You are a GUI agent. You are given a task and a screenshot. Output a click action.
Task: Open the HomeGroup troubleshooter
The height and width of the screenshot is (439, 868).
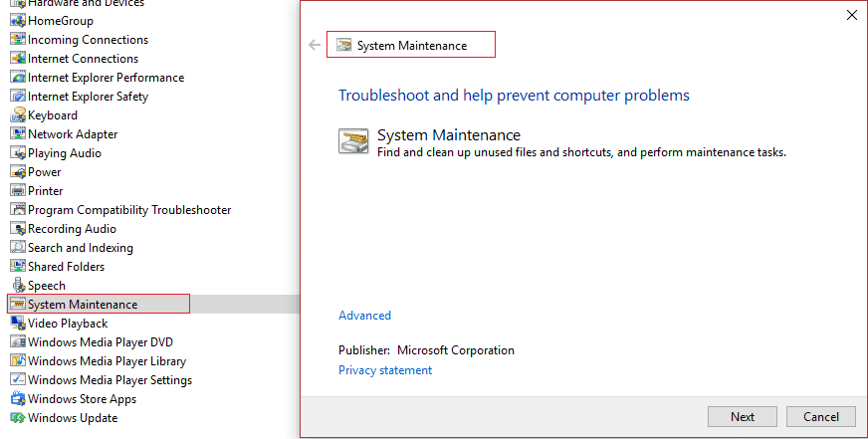pos(61,21)
